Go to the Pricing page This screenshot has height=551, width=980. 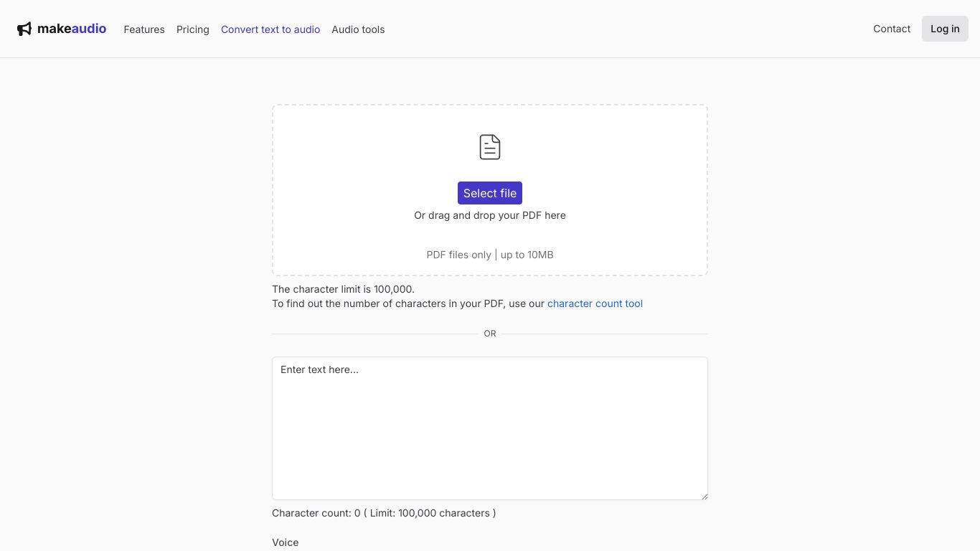[x=193, y=29]
